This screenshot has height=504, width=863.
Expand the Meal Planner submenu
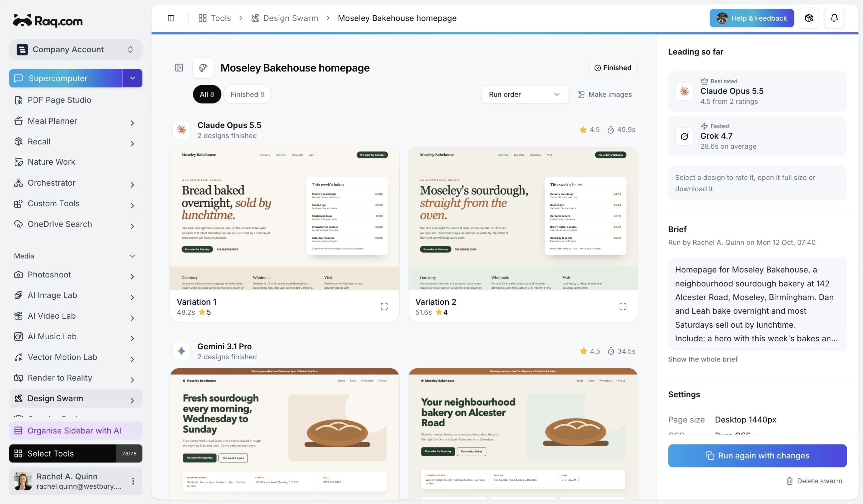click(x=132, y=123)
